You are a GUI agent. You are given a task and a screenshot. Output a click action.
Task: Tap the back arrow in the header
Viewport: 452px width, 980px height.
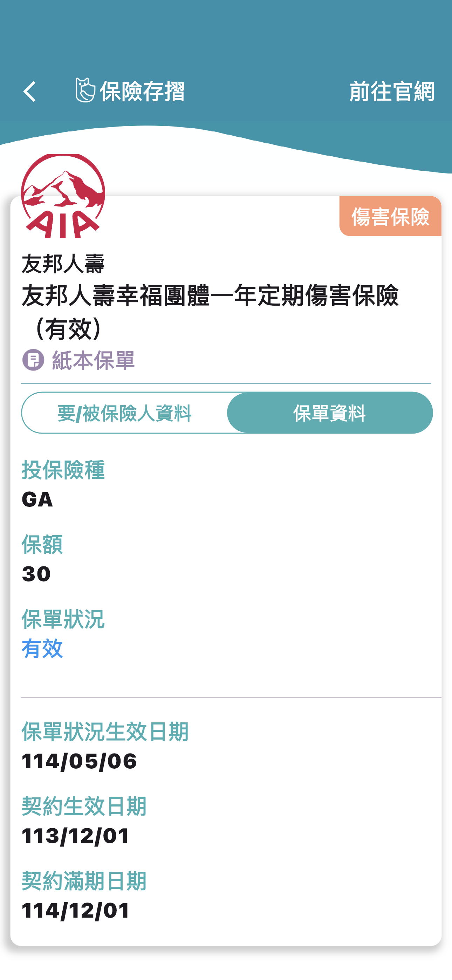30,92
